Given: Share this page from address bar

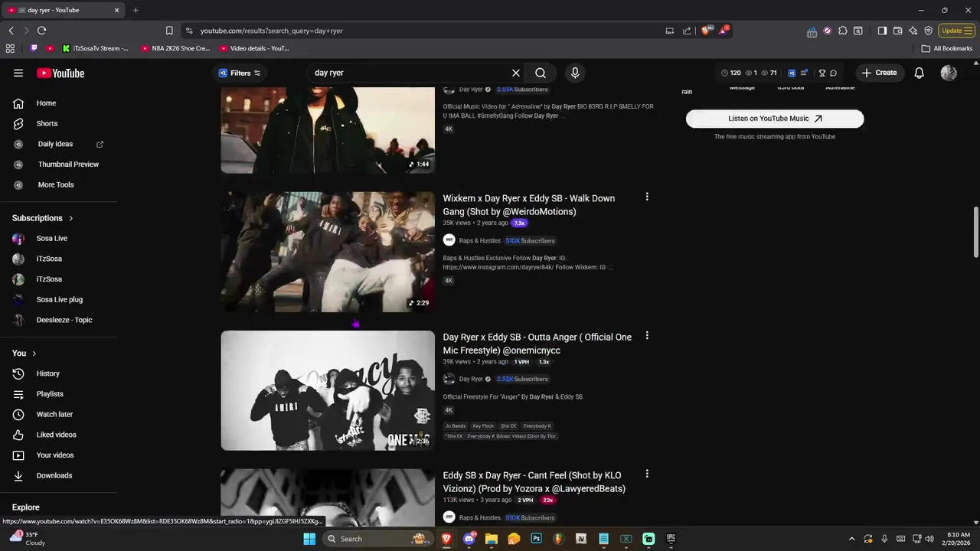Looking at the screenshot, I should click(x=687, y=31).
